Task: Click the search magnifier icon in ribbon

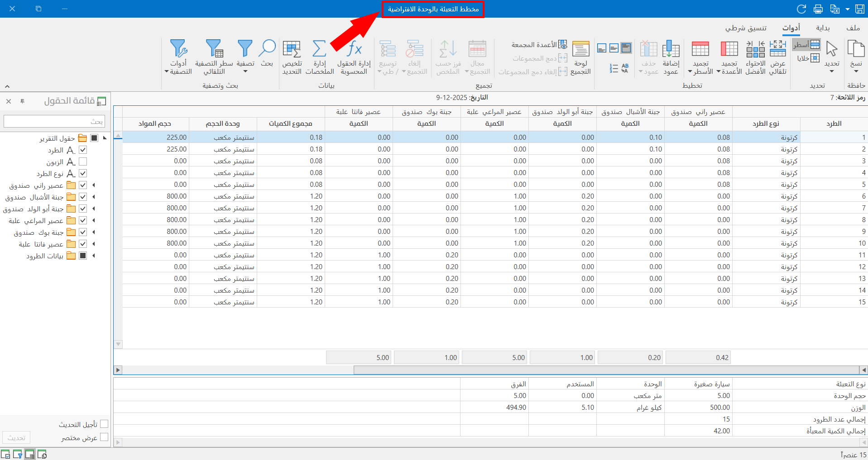Action: tap(267, 49)
